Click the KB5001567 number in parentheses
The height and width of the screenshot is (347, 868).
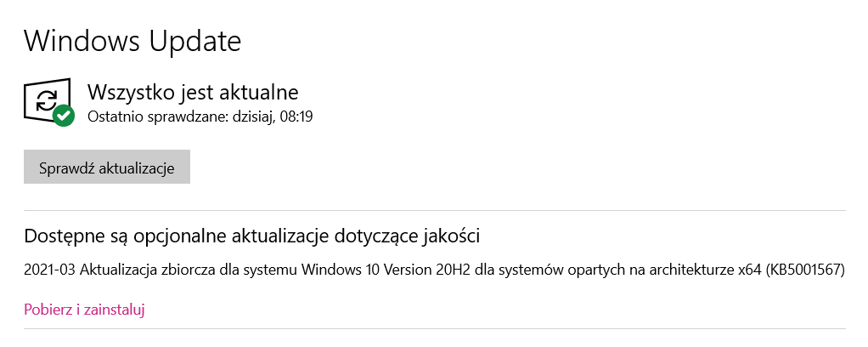[806, 270]
